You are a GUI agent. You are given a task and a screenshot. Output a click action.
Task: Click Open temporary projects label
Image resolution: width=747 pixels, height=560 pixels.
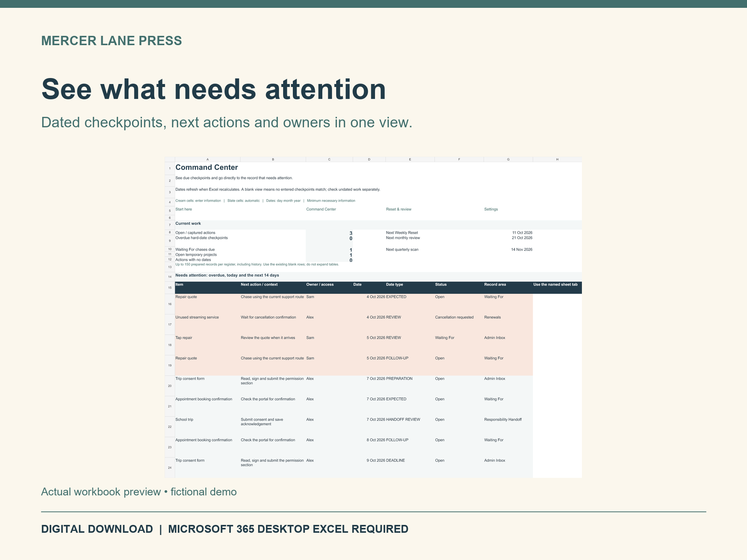[196, 255]
